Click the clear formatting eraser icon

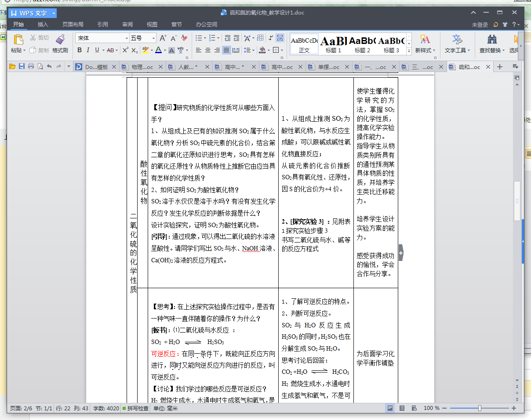(185, 38)
